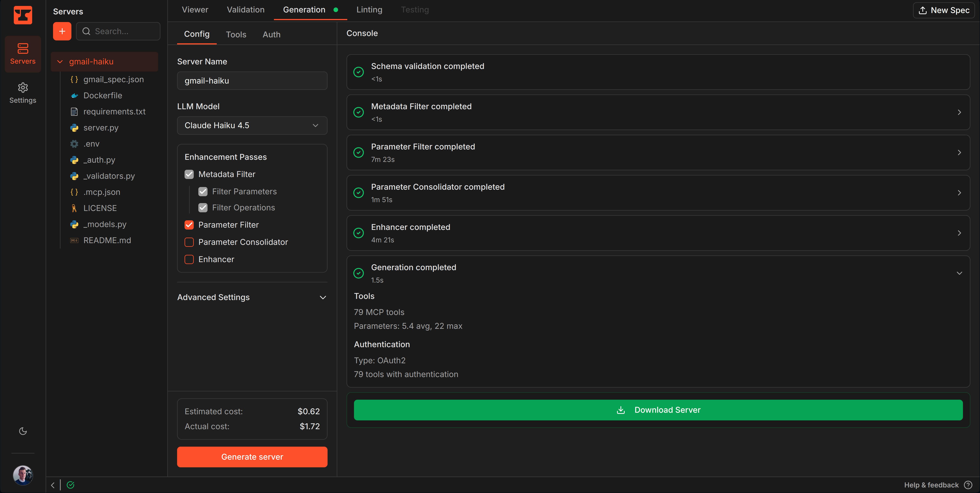Expand Parameter Consolidator completed details

coord(959,193)
